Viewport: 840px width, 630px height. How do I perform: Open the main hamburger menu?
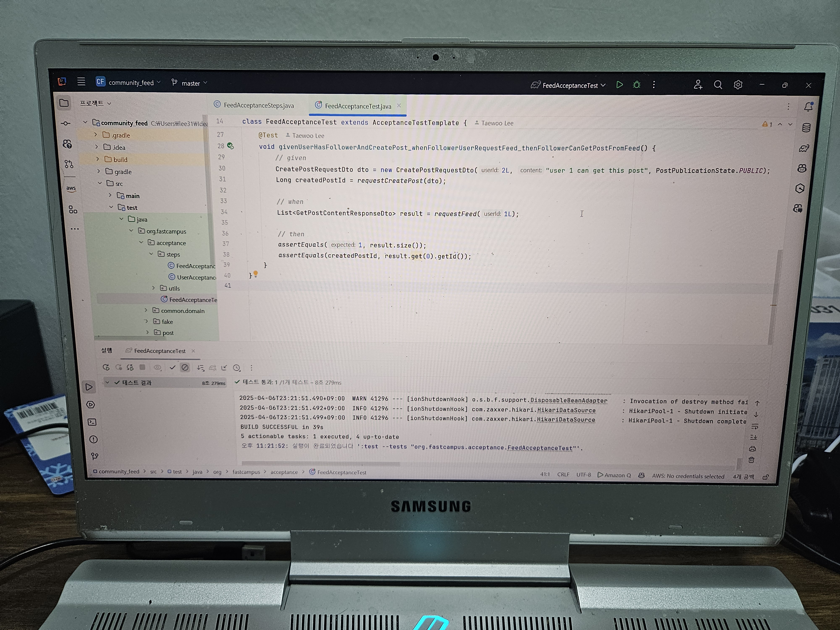pyautogui.click(x=81, y=82)
